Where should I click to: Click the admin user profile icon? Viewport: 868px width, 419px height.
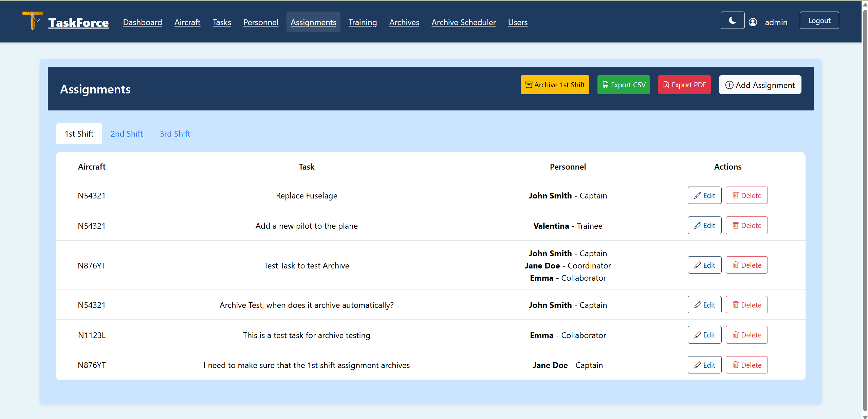click(753, 22)
